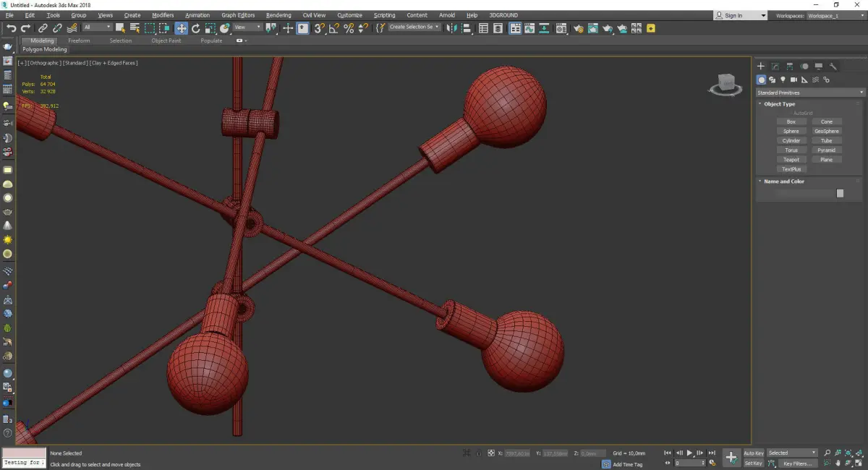Open the Sign In dropdown
The height and width of the screenshot is (470, 868).
tap(741, 15)
